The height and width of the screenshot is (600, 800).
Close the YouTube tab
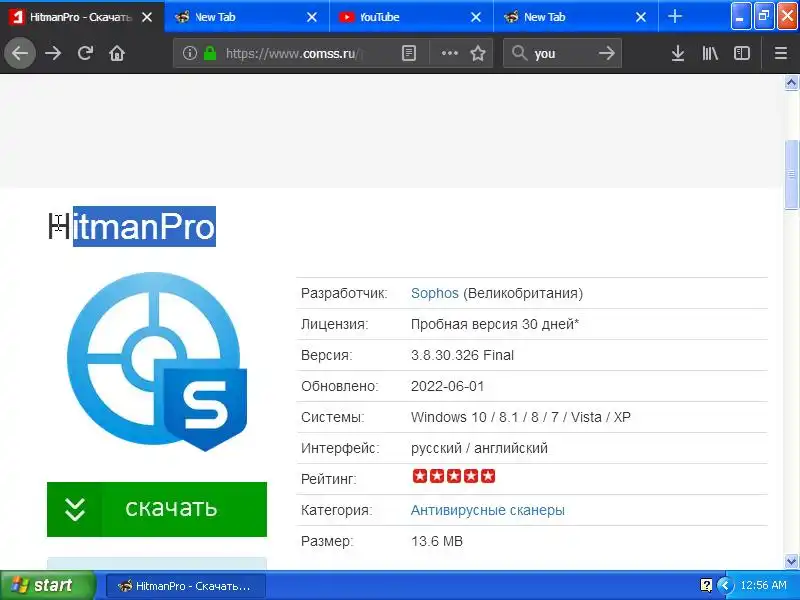(x=476, y=17)
